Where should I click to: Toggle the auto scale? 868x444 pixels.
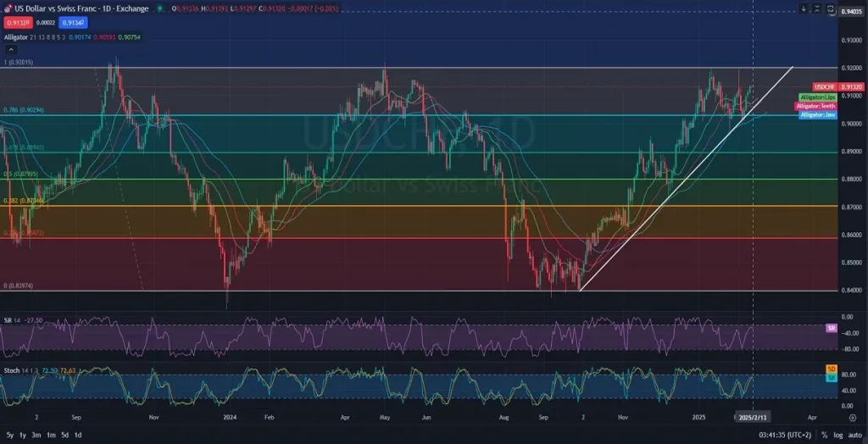[854, 436]
